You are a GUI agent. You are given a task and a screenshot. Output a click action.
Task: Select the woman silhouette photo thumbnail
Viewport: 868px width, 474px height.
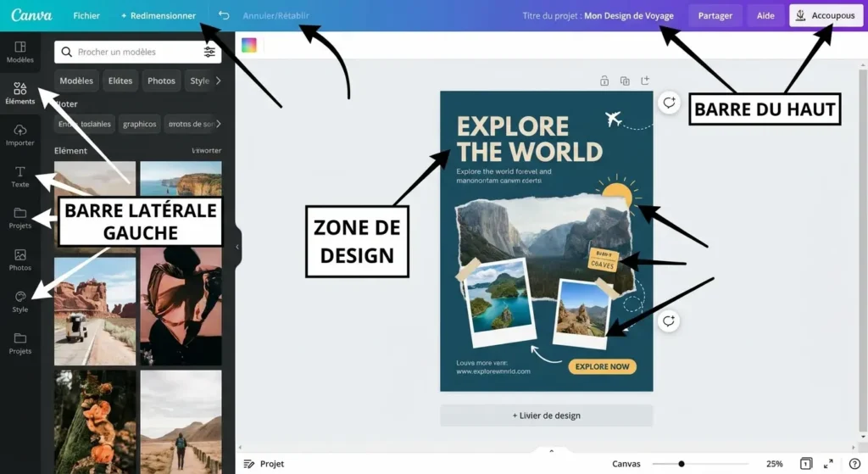point(181,306)
